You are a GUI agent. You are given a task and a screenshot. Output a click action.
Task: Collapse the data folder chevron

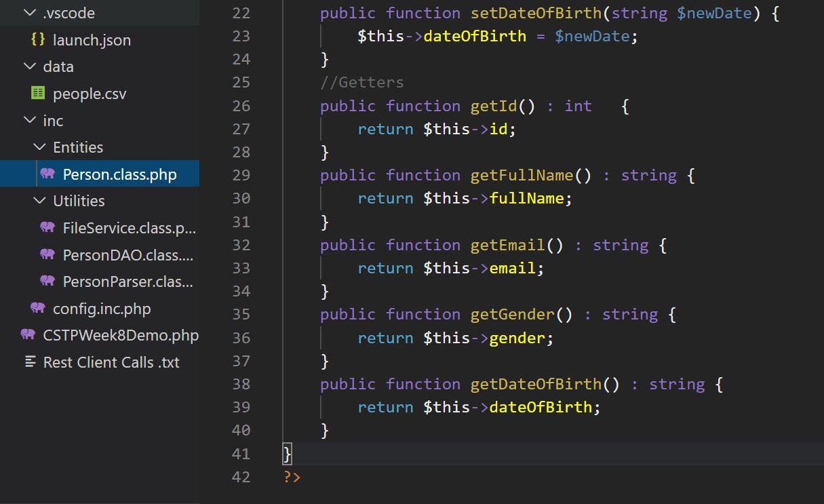click(x=29, y=66)
